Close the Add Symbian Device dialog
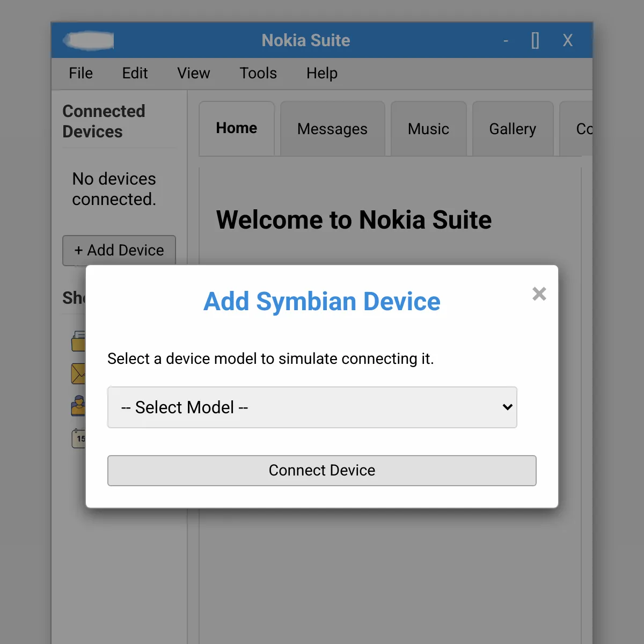The width and height of the screenshot is (644, 644). pyautogui.click(x=539, y=294)
